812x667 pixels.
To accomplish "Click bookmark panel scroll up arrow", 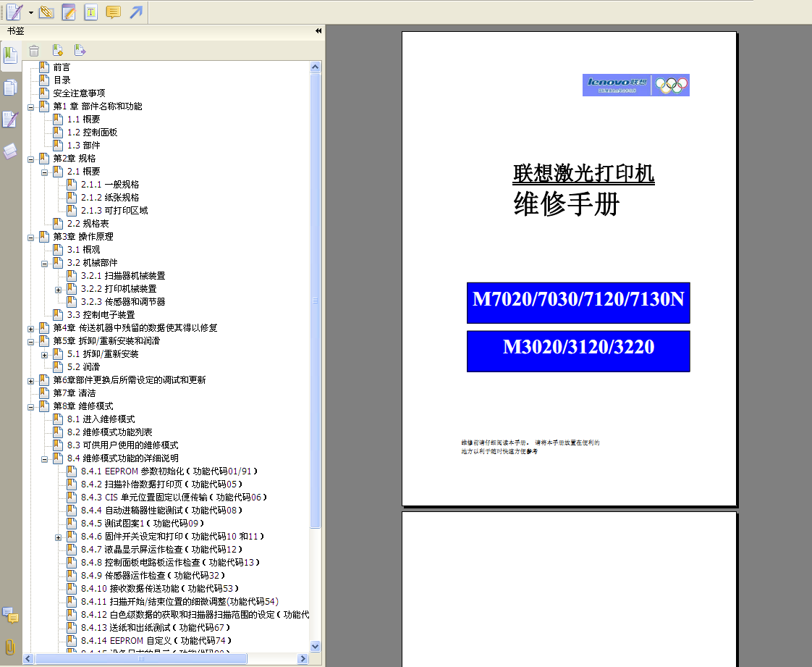I will tap(316, 67).
